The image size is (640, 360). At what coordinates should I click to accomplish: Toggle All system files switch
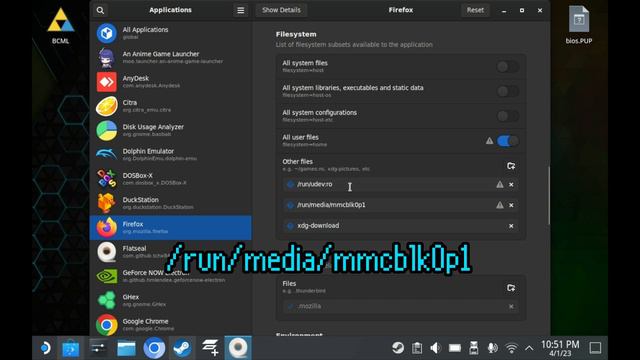[508, 67]
